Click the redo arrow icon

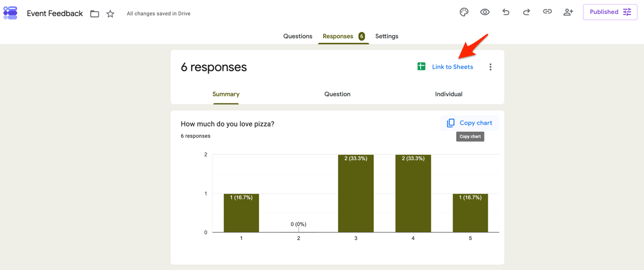pos(526,12)
